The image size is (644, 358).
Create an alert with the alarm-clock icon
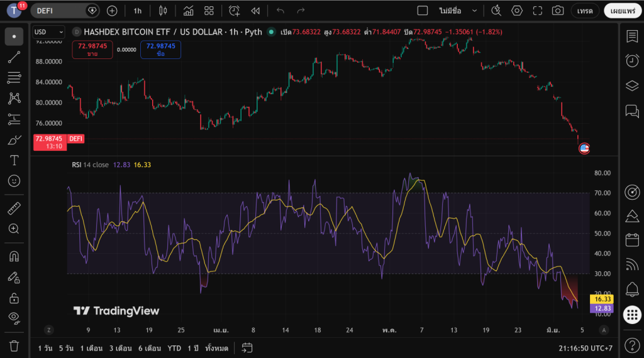(x=234, y=11)
